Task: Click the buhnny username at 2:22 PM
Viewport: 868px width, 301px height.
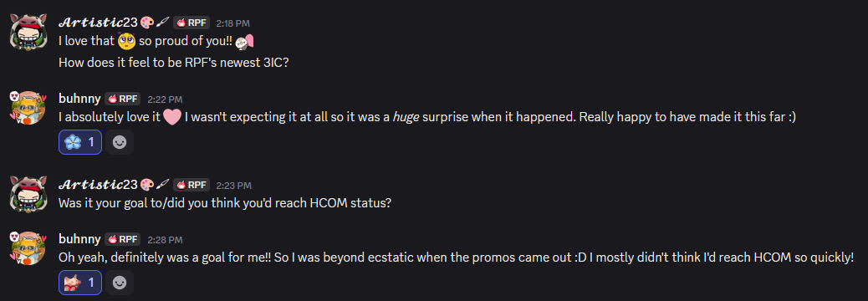Action: (79, 99)
